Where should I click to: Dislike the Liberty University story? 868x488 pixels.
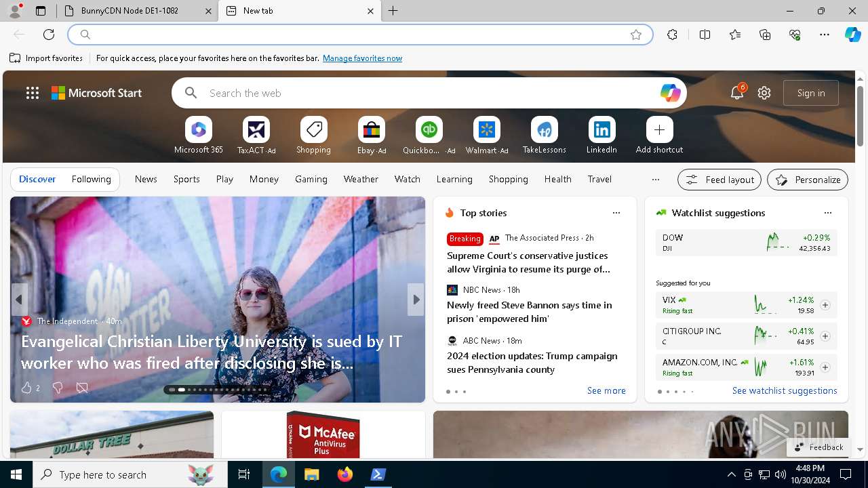point(58,388)
